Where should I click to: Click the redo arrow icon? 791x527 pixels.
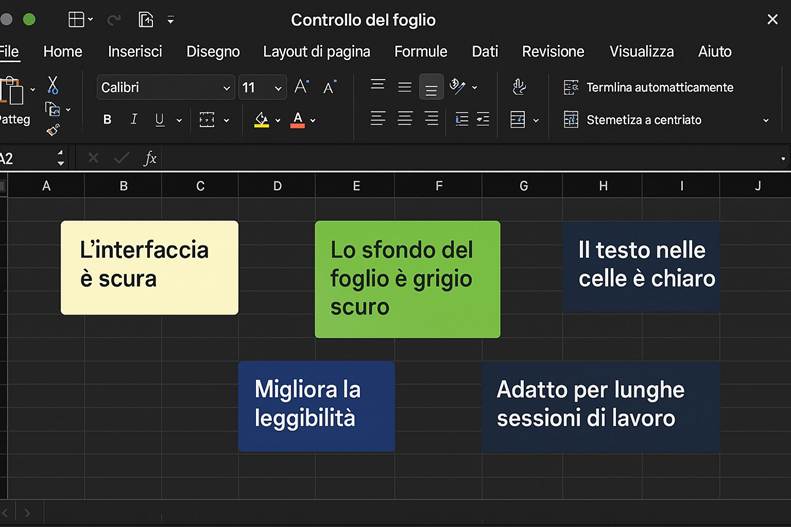[114, 20]
